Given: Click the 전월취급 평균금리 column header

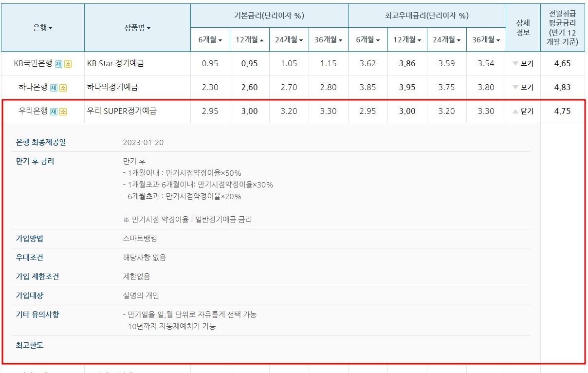Looking at the screenshot, I should pyautogui.click(x=563, y=28).
